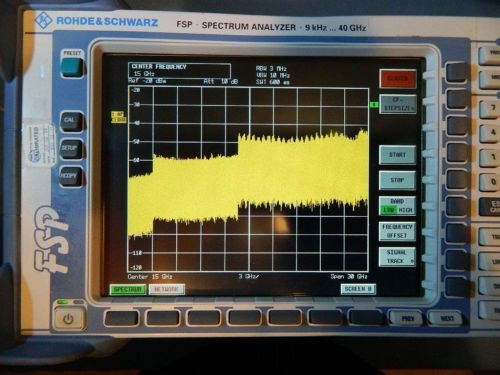Choose the STOP frequency softkey
The image size is (500, 375).
[x=397, y=180]
